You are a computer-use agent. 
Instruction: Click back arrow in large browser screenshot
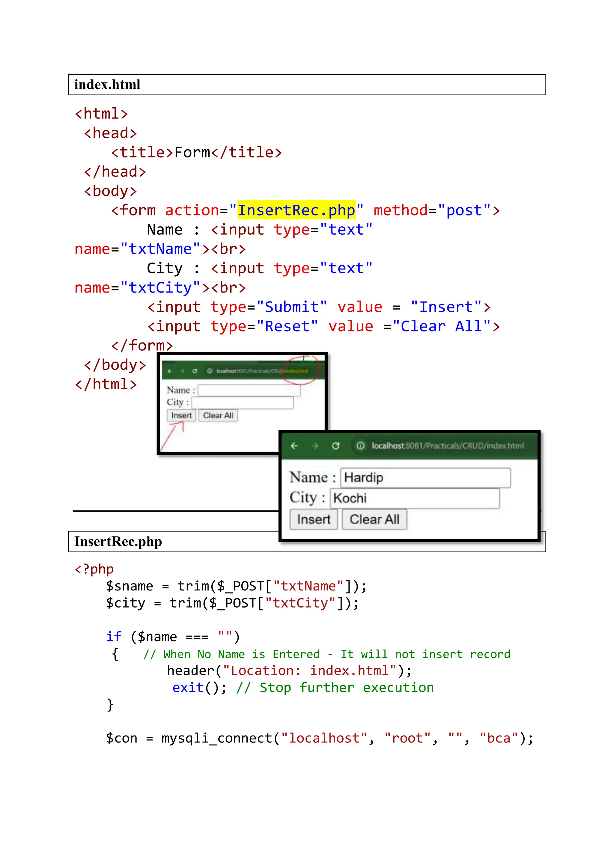[294, 446]
